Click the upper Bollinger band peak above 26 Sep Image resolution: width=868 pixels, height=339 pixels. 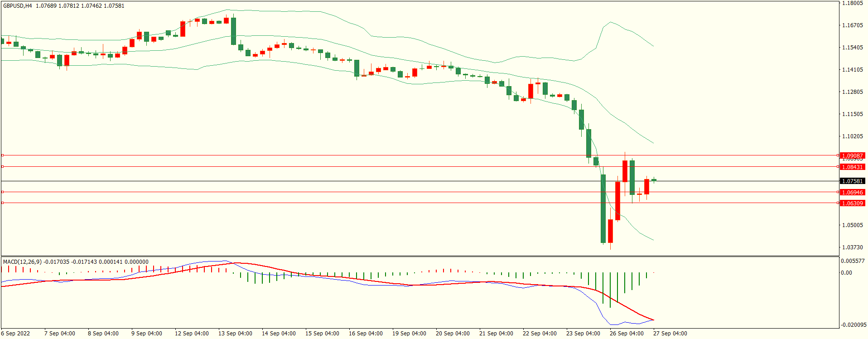[611, 22]
